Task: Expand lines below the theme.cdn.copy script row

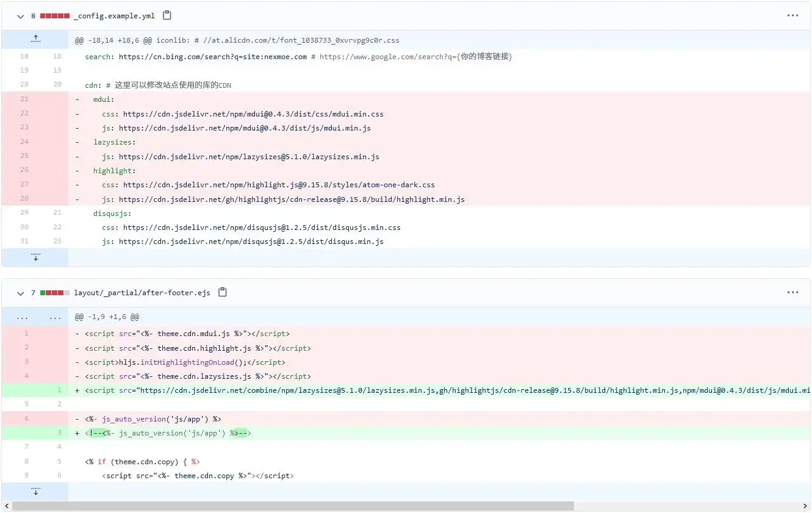Action: (35, 492)
